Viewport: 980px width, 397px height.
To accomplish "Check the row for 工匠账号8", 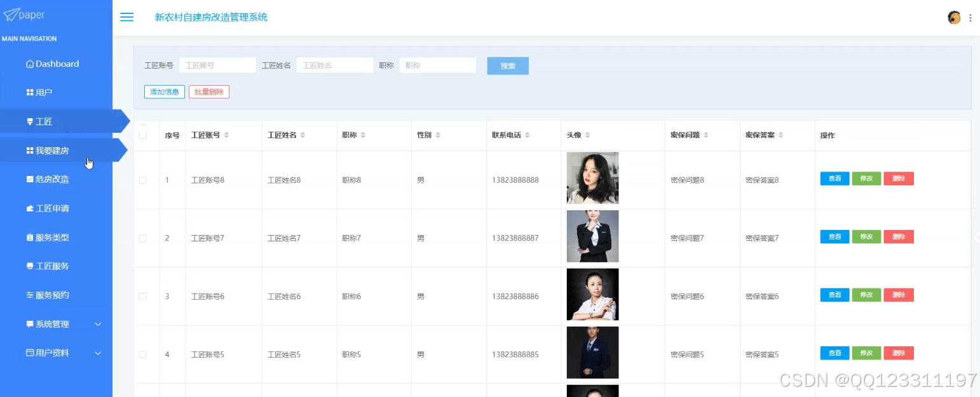I will tap(143, 180).
